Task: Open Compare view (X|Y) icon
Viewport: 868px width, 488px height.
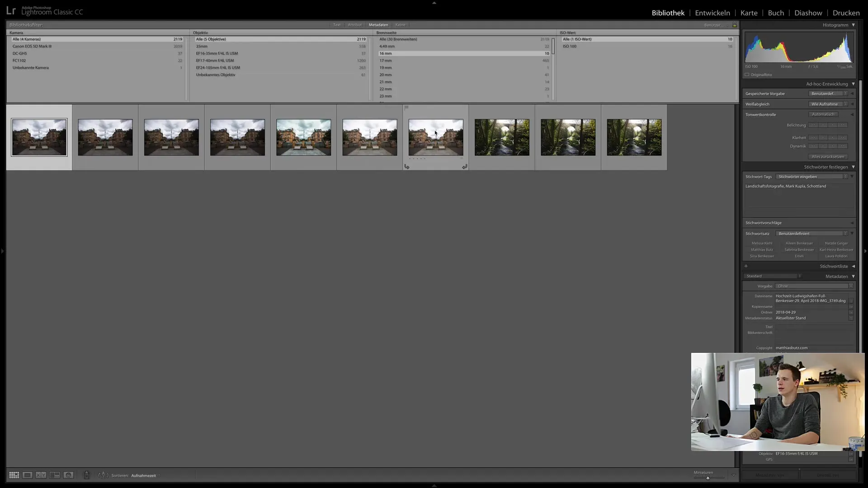Action: click(x=41, y=475)
